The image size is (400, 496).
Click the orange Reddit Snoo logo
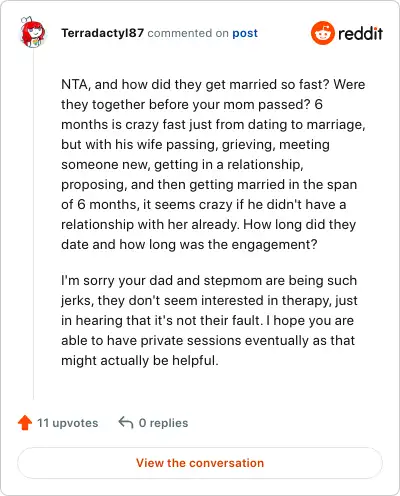click(x=322, y=33)
